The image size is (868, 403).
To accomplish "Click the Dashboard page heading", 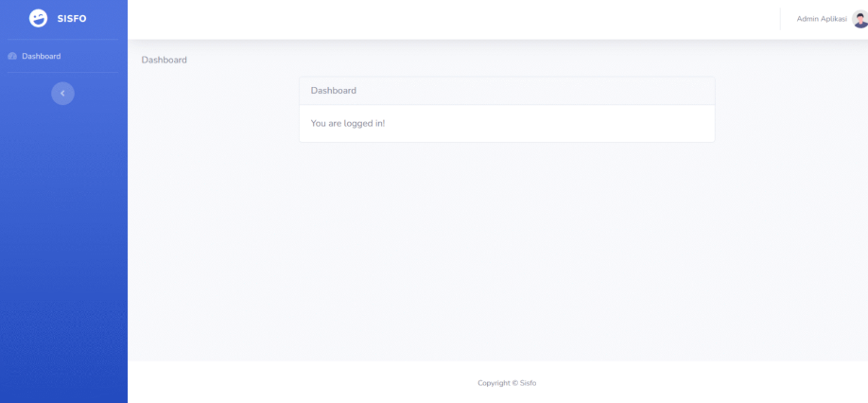I will click(x=164, y=60).
